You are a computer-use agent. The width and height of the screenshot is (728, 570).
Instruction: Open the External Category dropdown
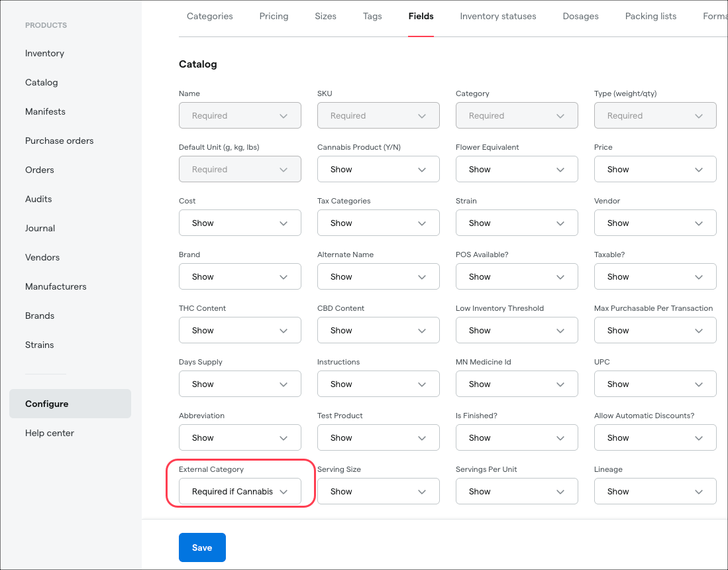click(x=240, y=492)
